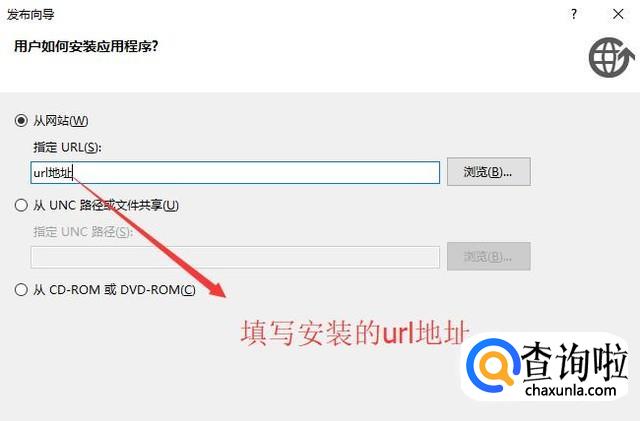Click the globe publish icon
This screenshot has width=640, height=421.
(611, 57)
